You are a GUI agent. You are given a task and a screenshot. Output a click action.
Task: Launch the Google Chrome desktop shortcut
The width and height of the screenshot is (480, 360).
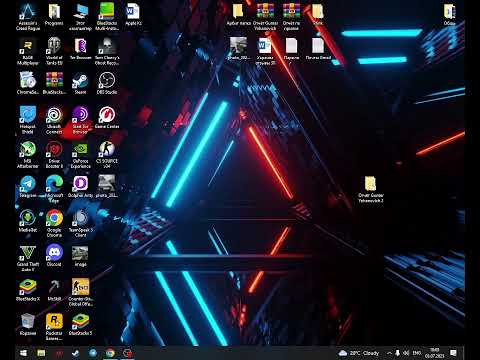coord(54,223)
